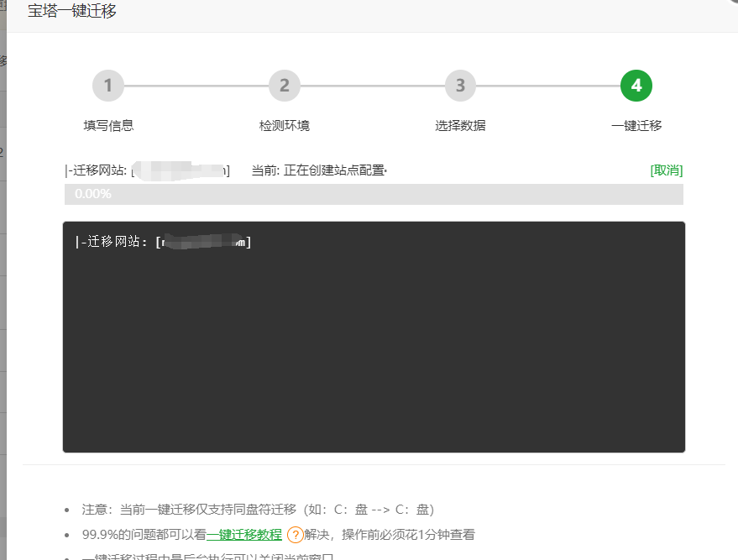
Task: Open the 一键迁移教程 tutorial link
Action: 244,535
